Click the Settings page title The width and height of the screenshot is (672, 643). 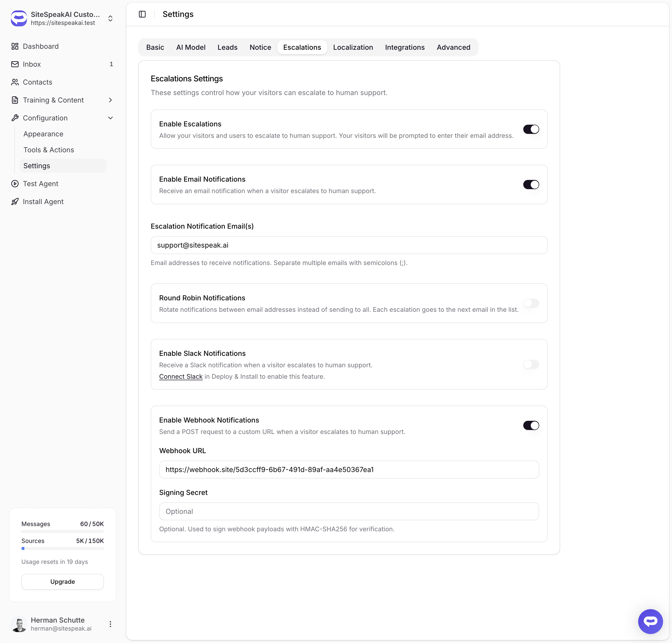(178, 14)
